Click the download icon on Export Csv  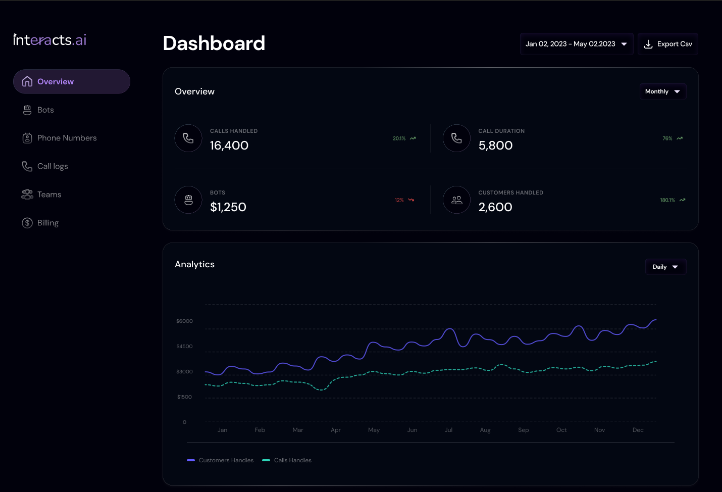click(648, 44)
